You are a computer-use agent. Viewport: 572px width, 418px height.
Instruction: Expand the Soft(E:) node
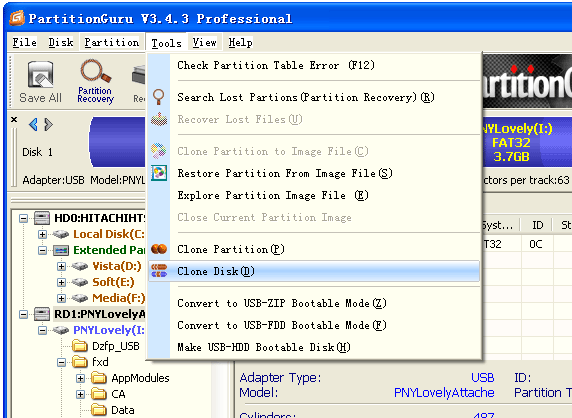[61, 283]
